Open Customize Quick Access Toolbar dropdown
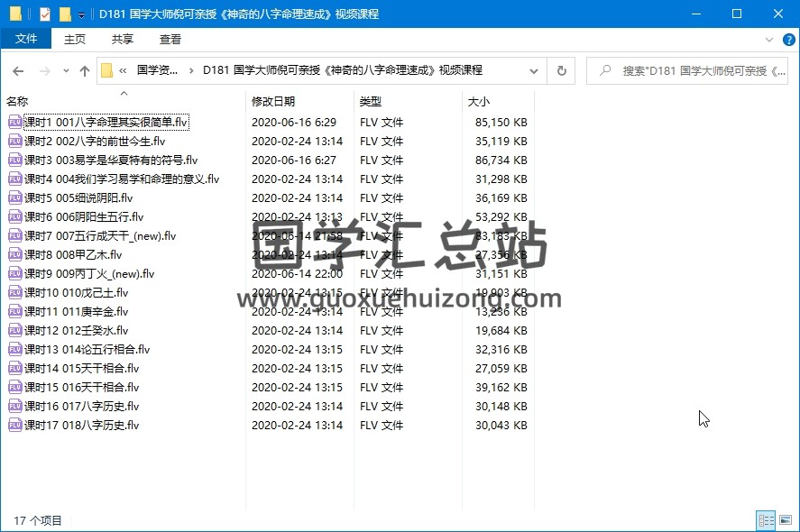The width and height of the screenshot is (800, 532). click(x=82, y=15)
